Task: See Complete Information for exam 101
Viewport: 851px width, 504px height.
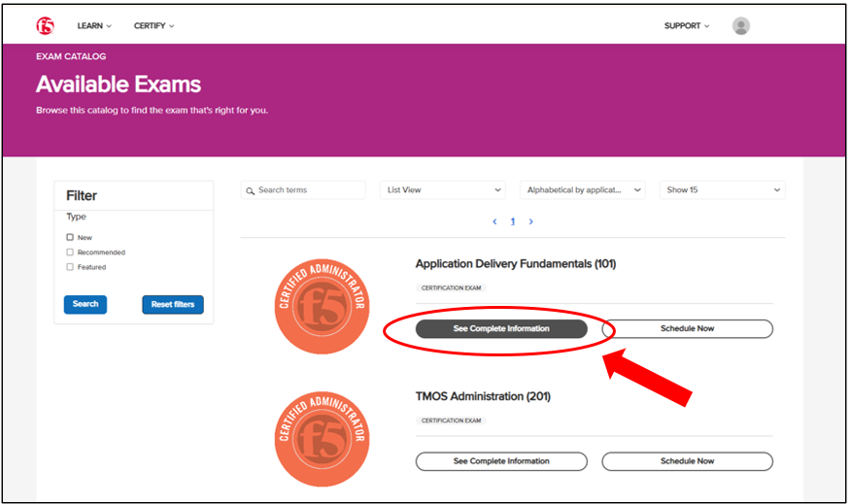Action: click(x=501, y=328)
